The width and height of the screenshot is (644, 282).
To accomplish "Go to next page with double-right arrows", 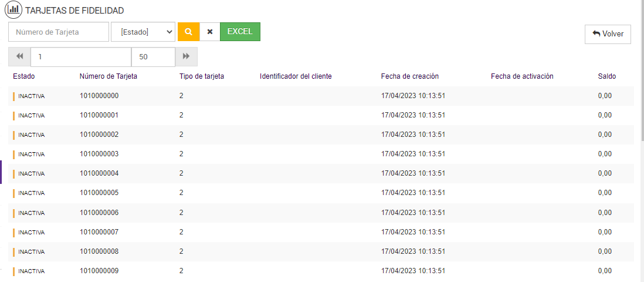I will [187, 57].
